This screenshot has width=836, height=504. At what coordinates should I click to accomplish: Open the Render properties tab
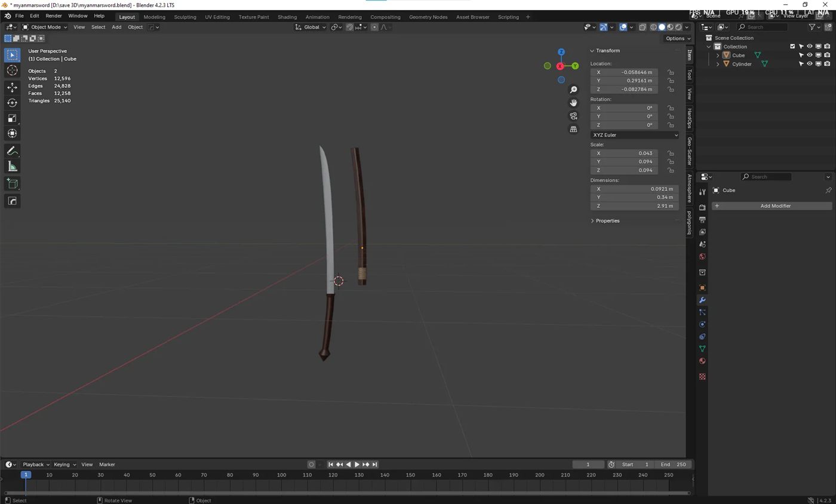coord(702,208)
